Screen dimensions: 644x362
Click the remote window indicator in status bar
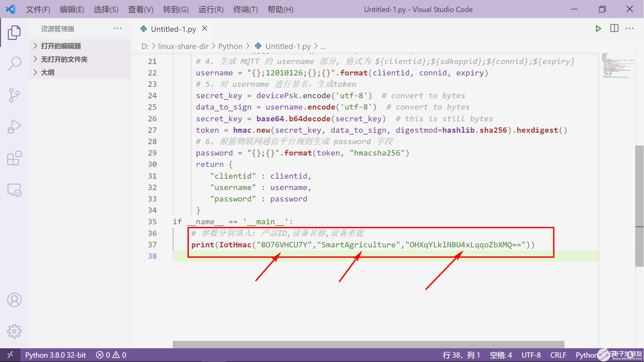click(10, 355)
